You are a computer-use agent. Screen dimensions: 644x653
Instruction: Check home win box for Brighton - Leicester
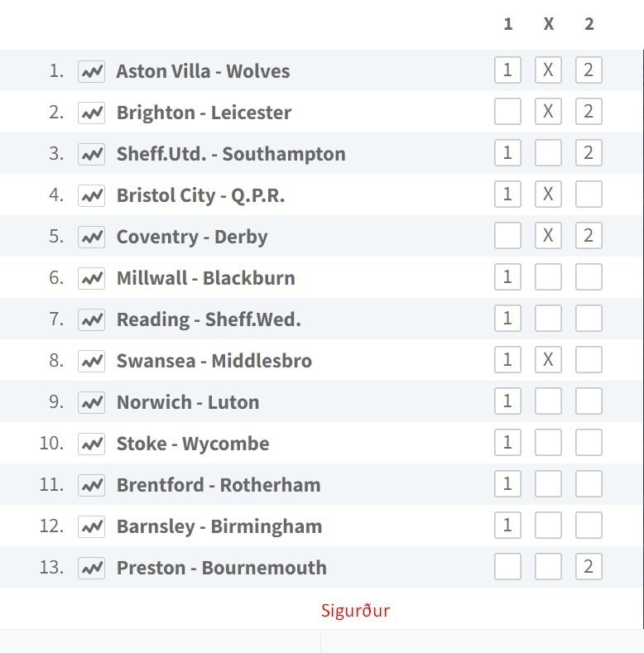507,111
